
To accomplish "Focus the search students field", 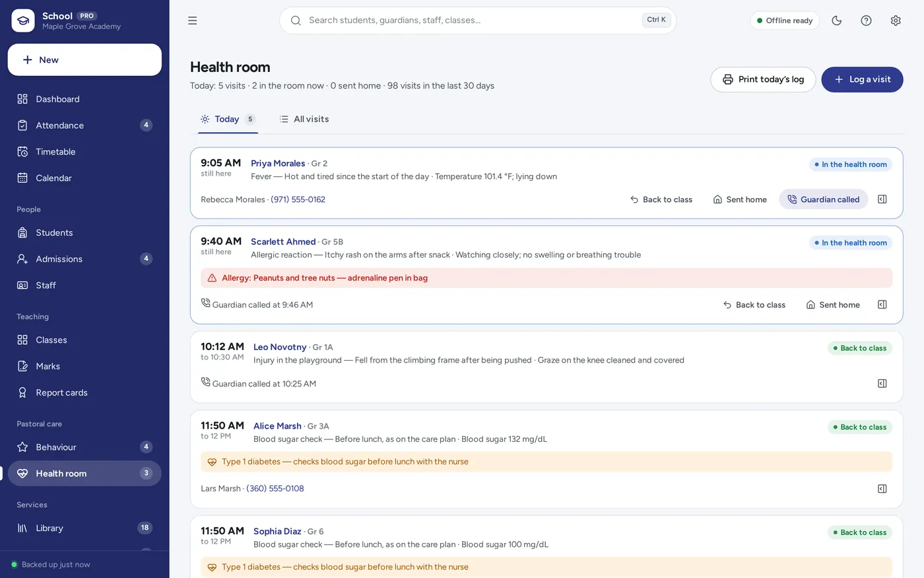I will click(x=478, y=20).
